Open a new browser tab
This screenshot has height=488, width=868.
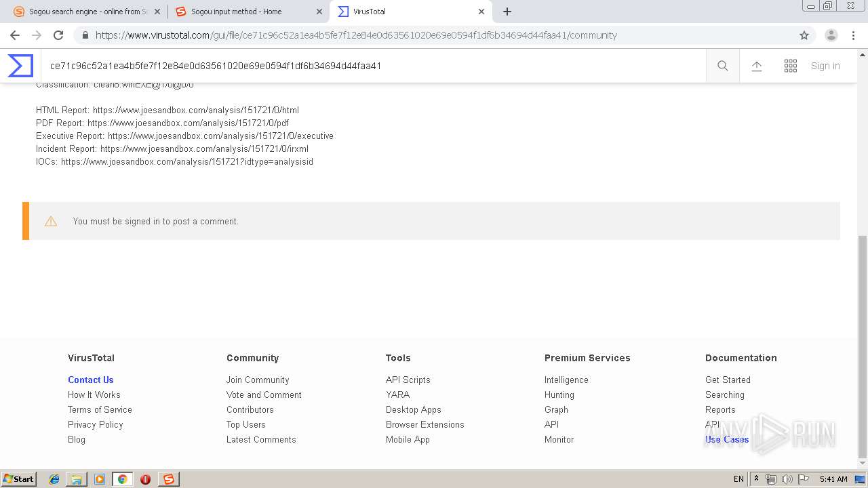(x=507, y=12)
